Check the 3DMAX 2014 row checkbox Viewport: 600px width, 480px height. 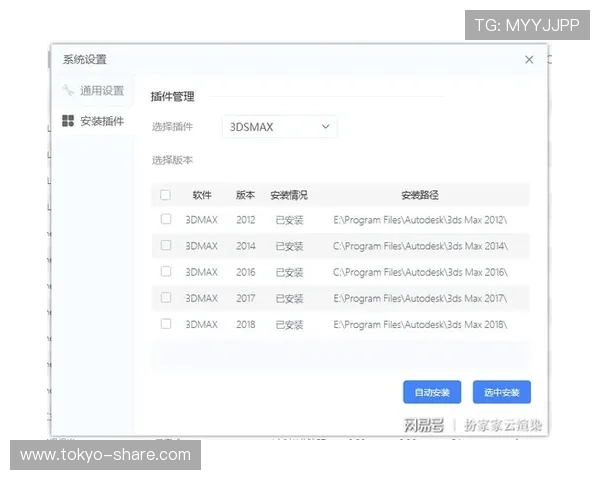166,245
